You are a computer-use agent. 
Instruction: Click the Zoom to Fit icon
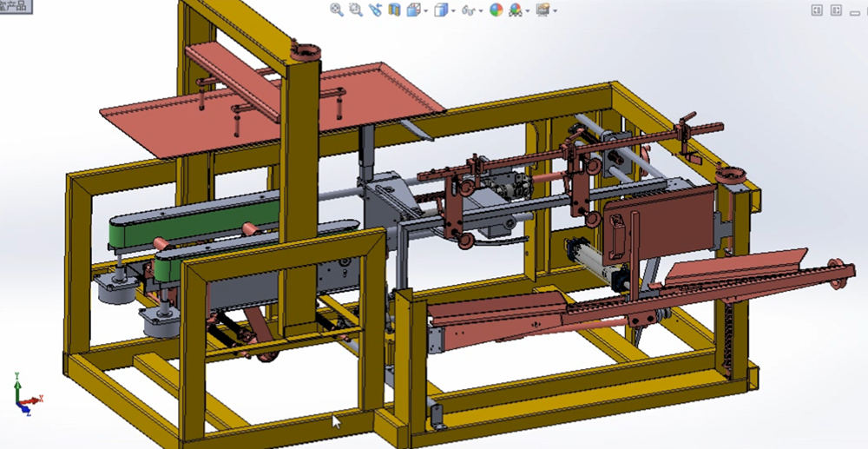[337, 10]
